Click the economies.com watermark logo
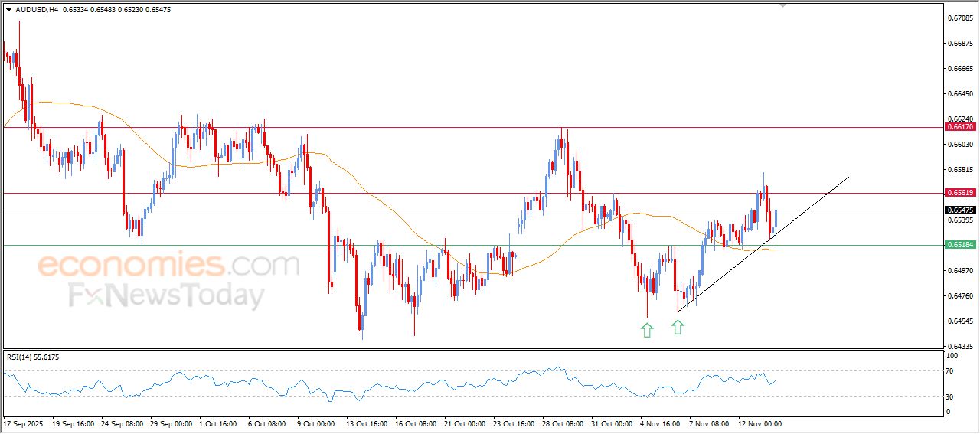This screenshot has height=434, width=980. [x=168, y=266]
